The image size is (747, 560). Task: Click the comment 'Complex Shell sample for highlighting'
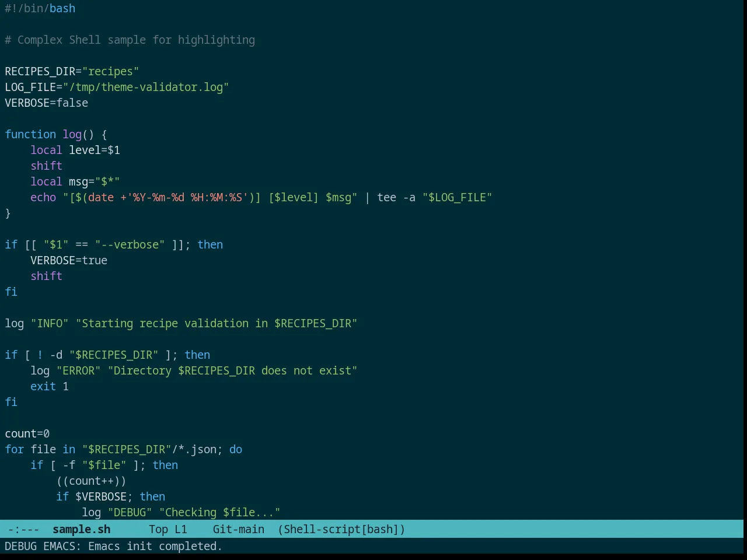pyautogui.click(x=136, y=40)
